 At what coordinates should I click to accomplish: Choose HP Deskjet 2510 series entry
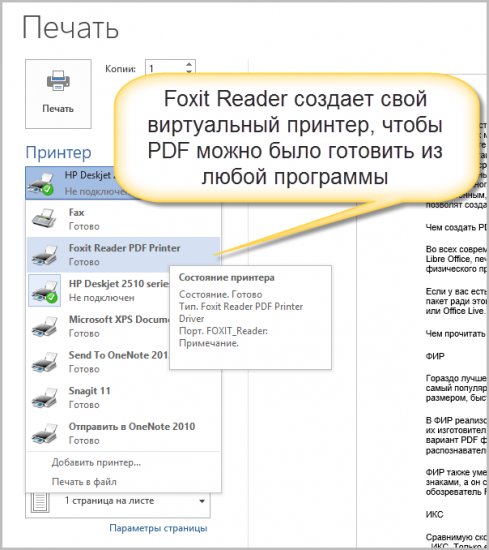pyautogui.click(x=98, y=290)
